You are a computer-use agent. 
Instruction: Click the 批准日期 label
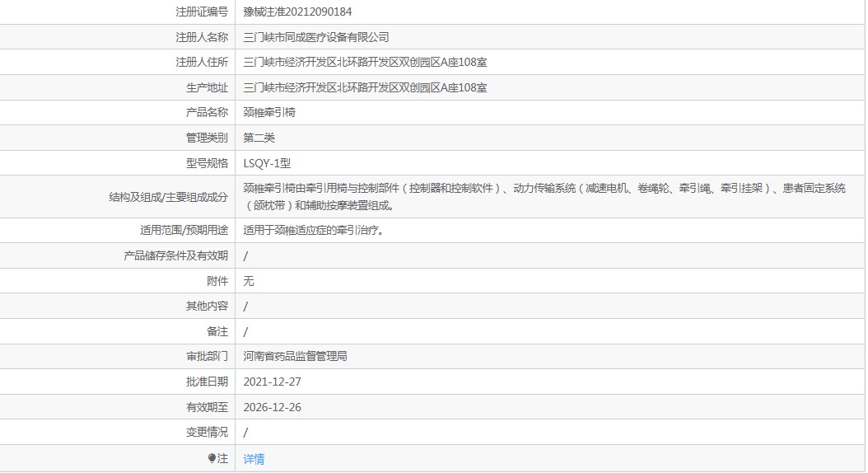point(207,382)
